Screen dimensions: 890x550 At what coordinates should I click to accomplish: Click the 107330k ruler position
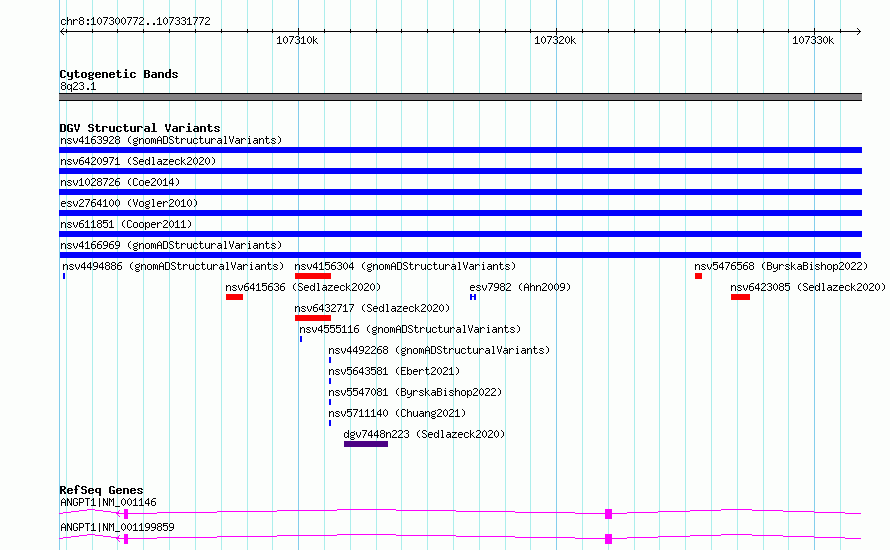click(813, 40)
